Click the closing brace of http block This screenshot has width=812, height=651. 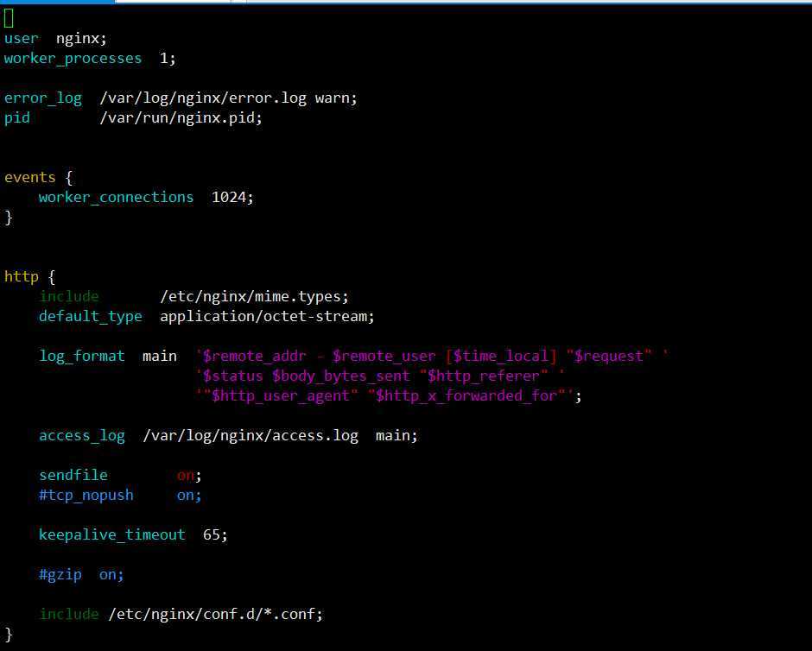pos(9,635)
